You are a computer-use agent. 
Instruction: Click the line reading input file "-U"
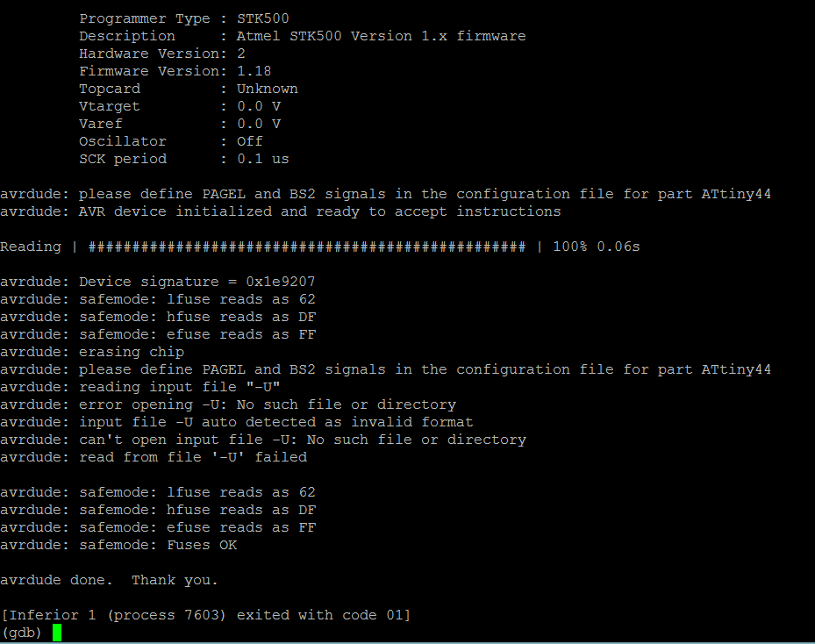[x=140, y=387]
